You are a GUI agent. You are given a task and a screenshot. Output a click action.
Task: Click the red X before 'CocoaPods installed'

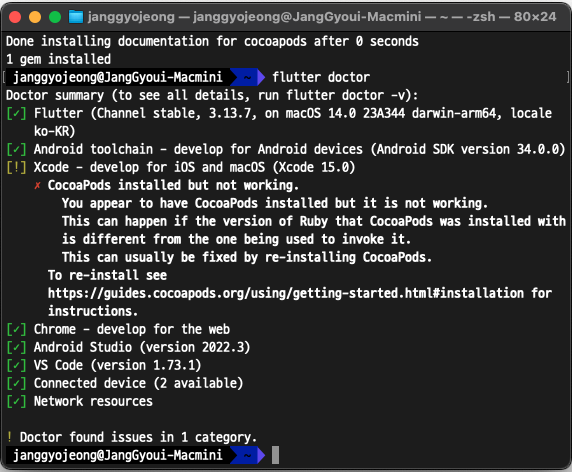[37, 186]
